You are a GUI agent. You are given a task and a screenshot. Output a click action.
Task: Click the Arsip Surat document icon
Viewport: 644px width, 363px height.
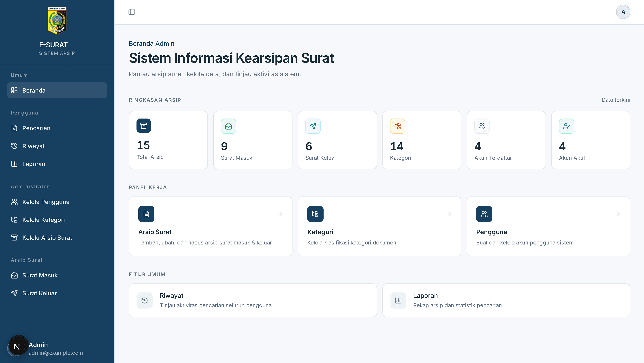pos(146,214)
